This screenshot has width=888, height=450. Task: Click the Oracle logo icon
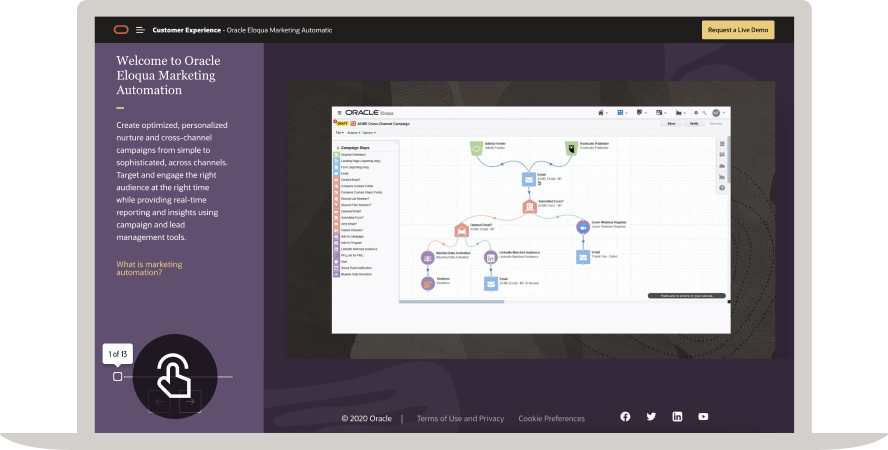[x=121, y=30]
